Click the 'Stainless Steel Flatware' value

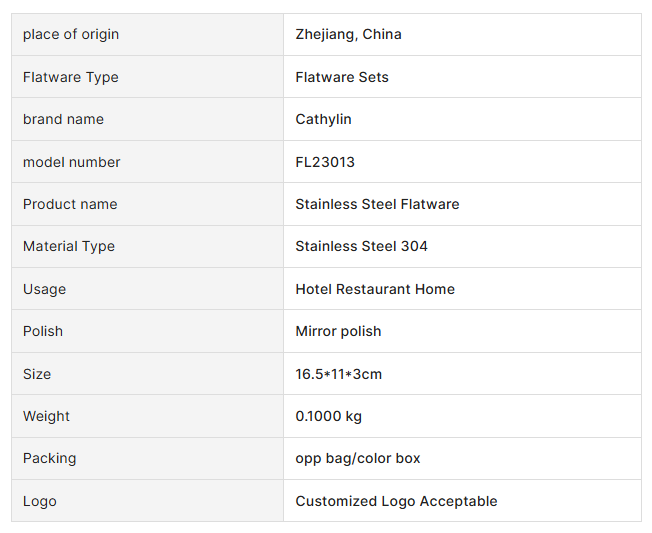(377, 204)
